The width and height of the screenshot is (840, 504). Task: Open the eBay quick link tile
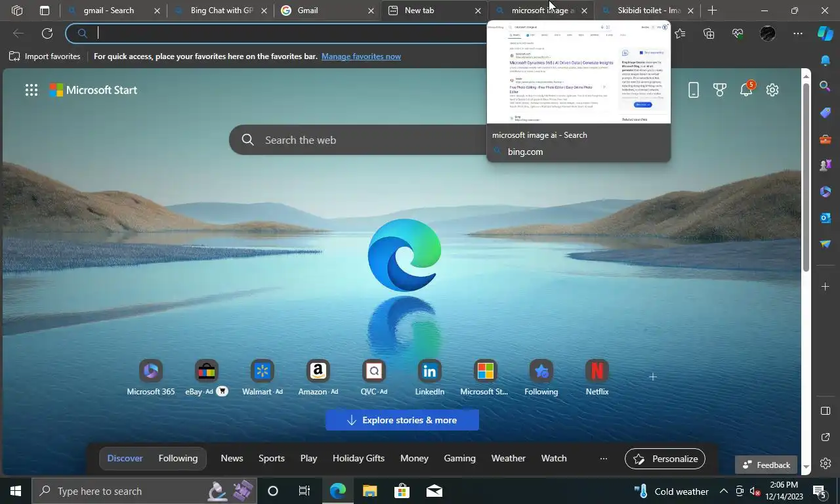pyautogui.click(x=207, y=378)
